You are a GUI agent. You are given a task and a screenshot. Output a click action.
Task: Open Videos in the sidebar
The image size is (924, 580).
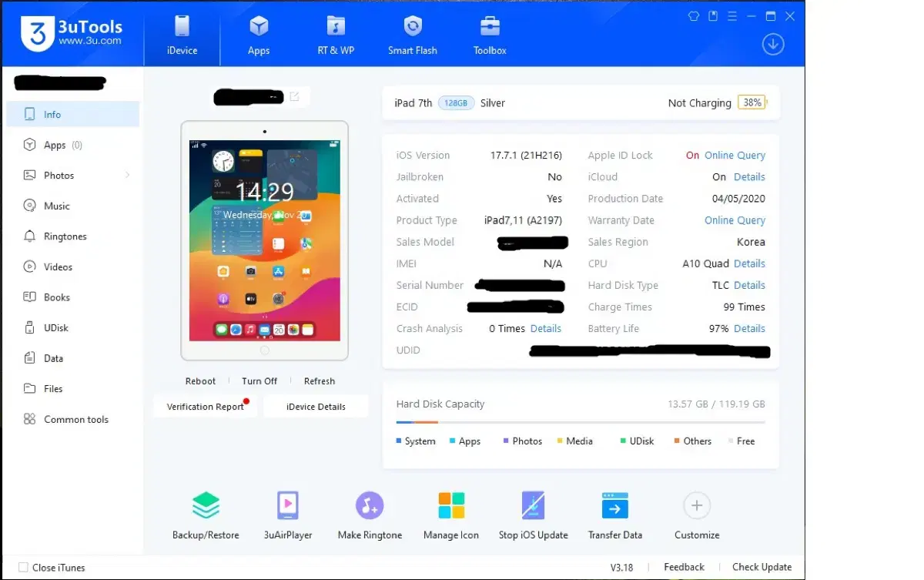[x=72, y=267]
